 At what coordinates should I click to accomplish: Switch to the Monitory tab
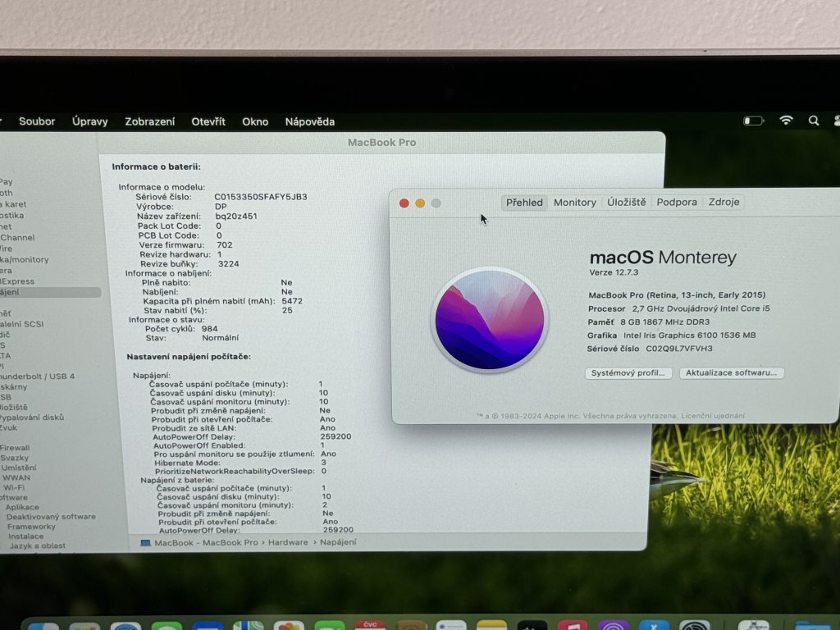[575, 203]
